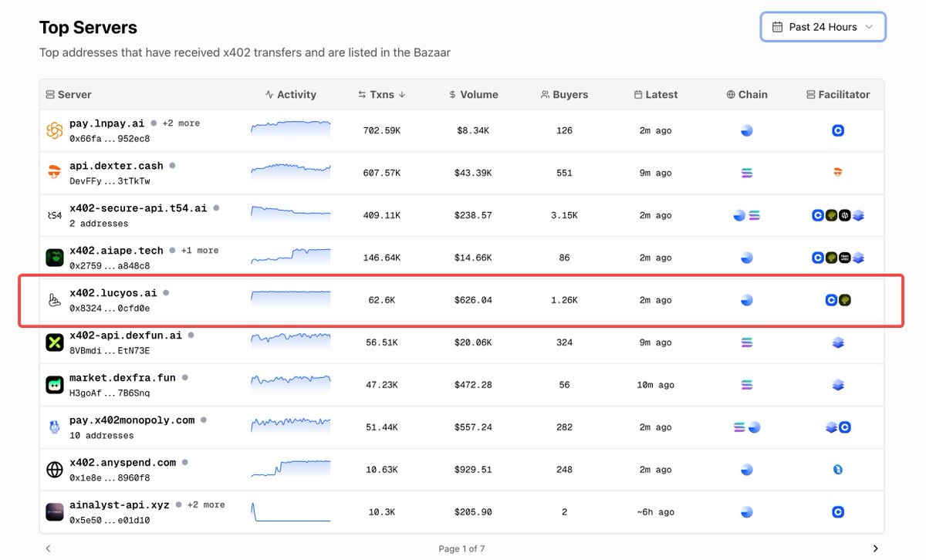Click the layered facilitator icon in market.dexfra.fun row
The image size is (926, 560).
pos(838,385)
